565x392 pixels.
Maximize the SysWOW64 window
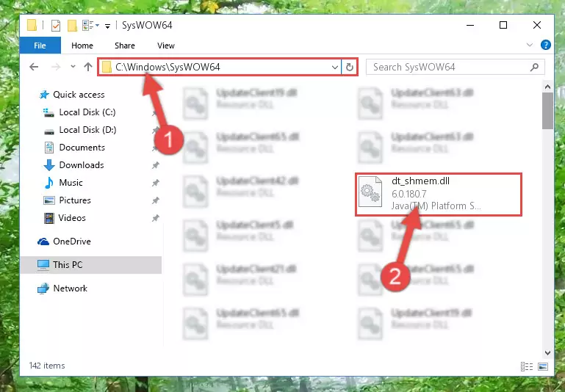503,25
